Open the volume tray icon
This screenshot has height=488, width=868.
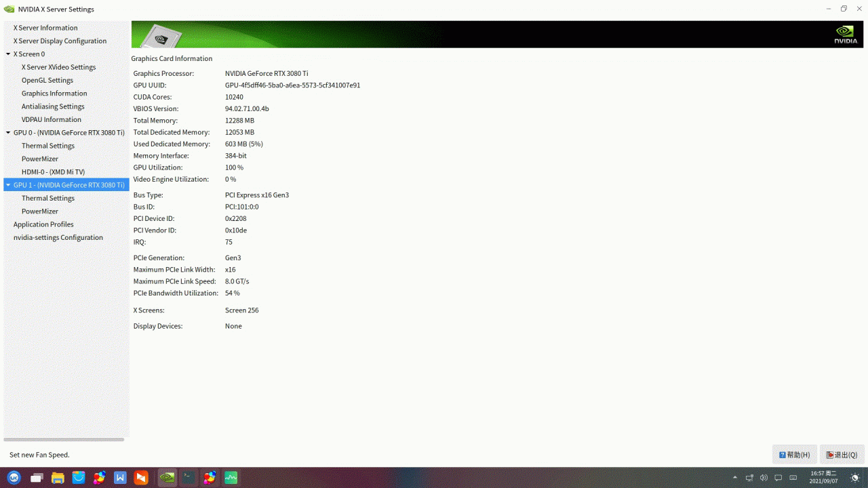[764, 478]
